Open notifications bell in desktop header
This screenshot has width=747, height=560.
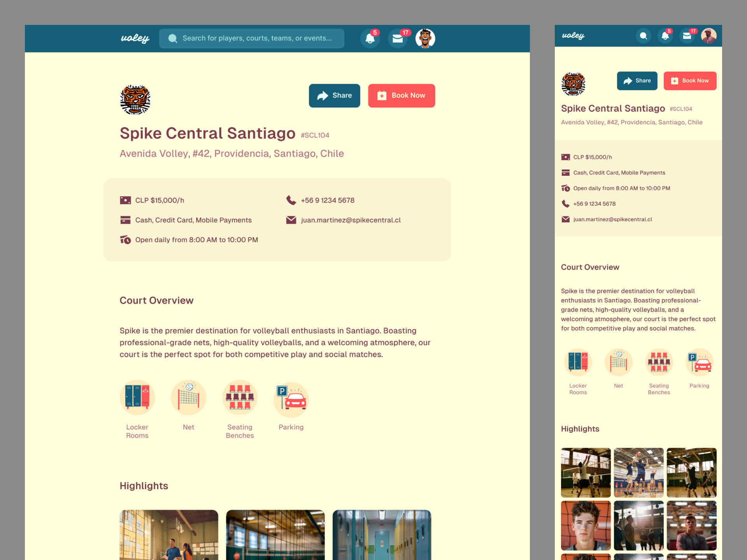(370, 38)
